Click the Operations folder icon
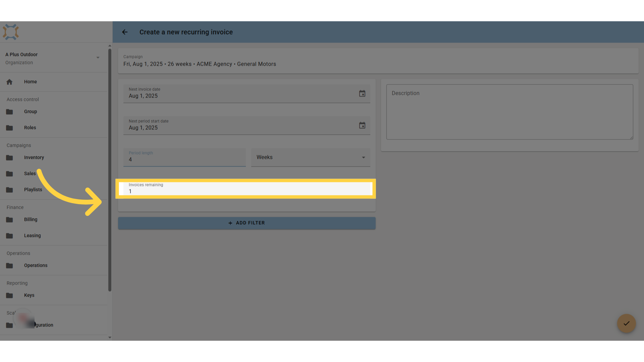Image resolution: width=644 pixels, height=362 pixels. pyautogui.click(x=9, y=265)
